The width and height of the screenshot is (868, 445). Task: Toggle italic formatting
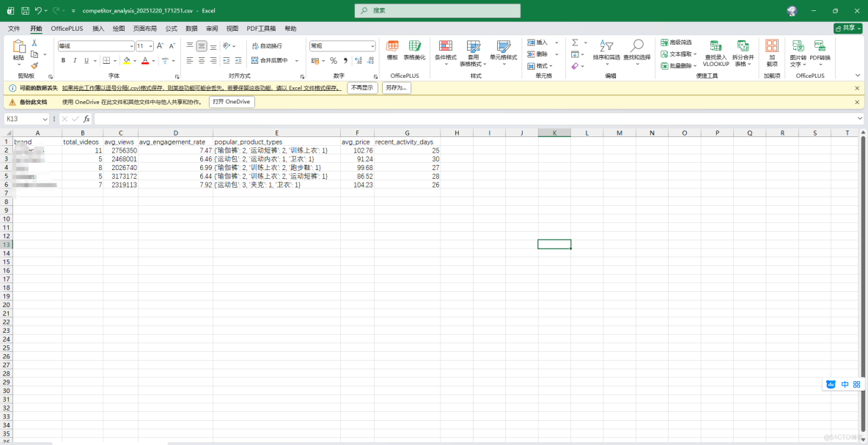pos(74,61)
